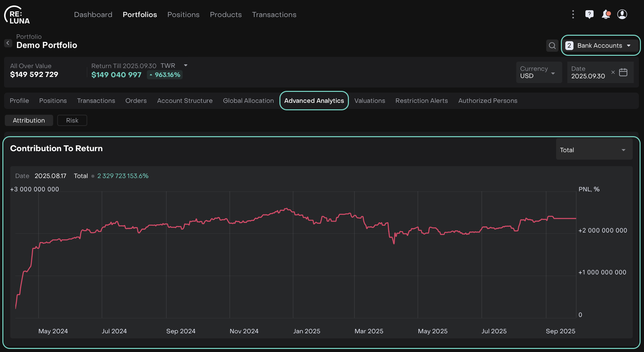Viewport: 644px width, 352px height.
Task: Open the Total dropdown in chart panel
Action: pos(594,150)
